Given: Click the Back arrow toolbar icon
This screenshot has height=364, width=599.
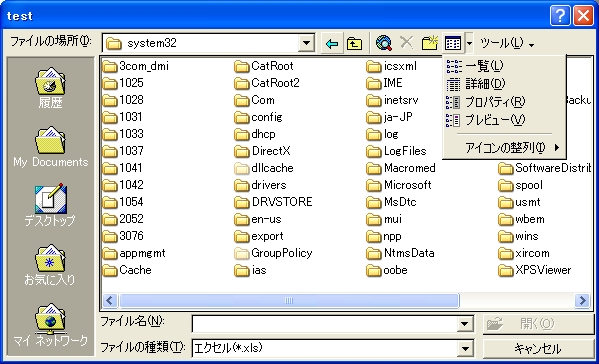Looking at the screenshot, I should (332, 44).
